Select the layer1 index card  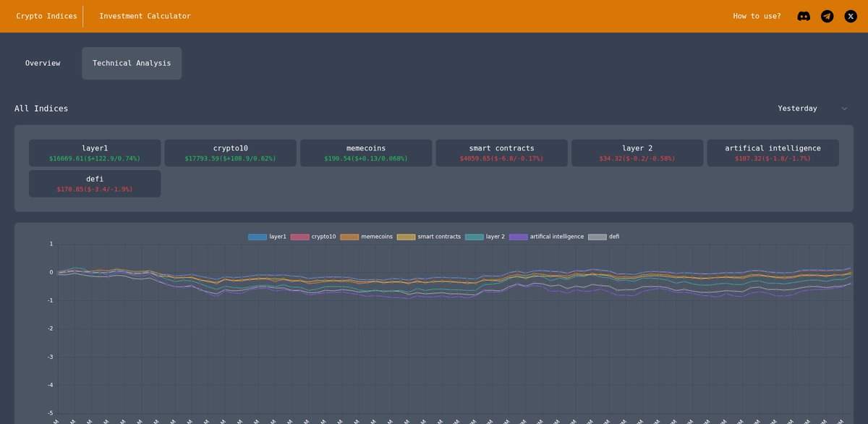[x=95, y=153]
